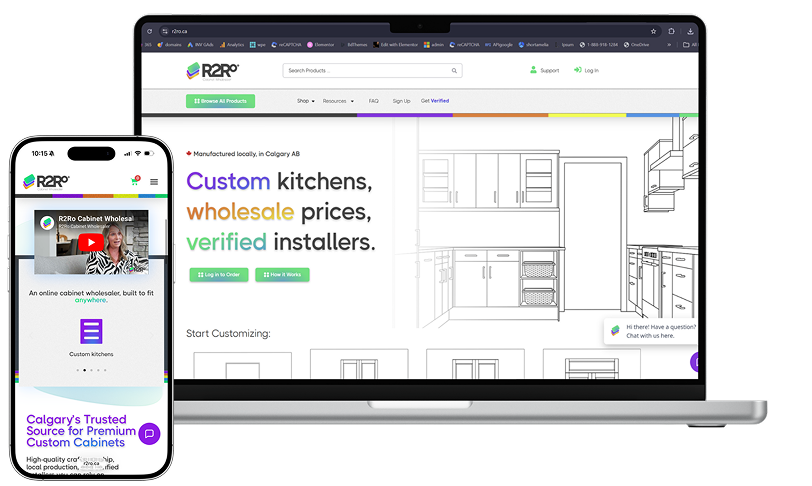The width and height of the screenshot is (812, 486).
Task: Play the R2Ro Cabinet Wholesale YouTube video
Action: click(x=91, y=242)
